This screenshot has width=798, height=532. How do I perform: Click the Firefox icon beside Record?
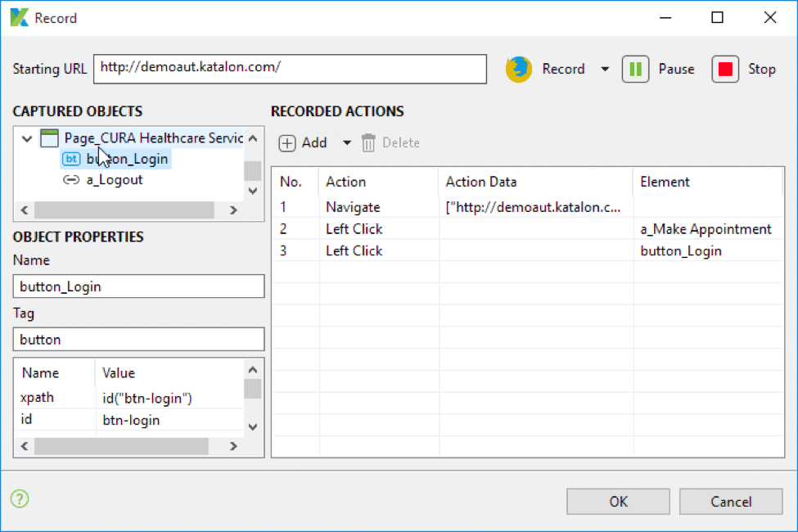tap(518, 69)
